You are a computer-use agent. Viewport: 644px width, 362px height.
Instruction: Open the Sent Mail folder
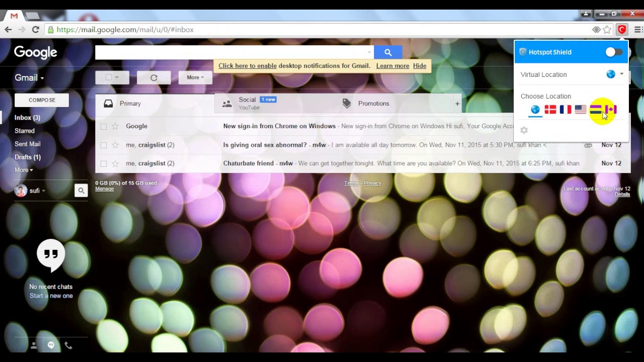coord(28,144)
